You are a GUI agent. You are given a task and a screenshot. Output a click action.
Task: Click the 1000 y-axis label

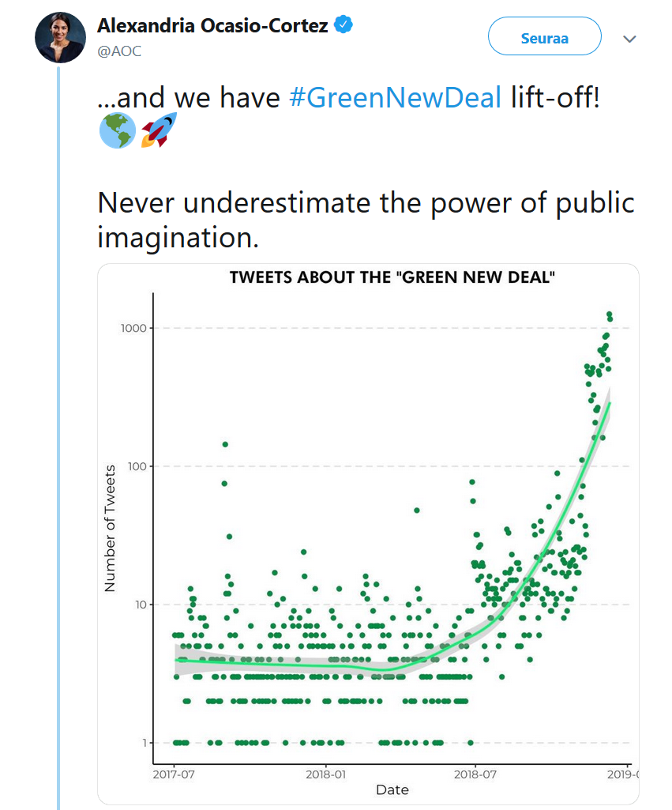tap(133, 328)
